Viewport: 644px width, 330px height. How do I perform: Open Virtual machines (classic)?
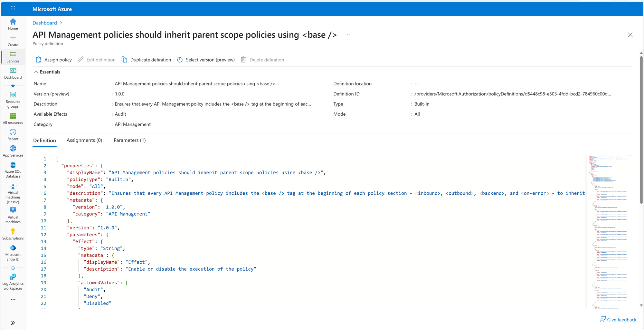13,193
